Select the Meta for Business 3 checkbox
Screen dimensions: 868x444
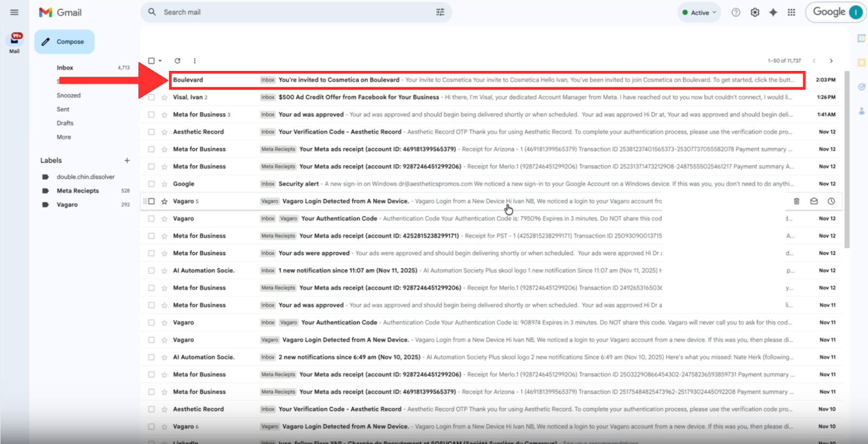click(x=151, y=115)
